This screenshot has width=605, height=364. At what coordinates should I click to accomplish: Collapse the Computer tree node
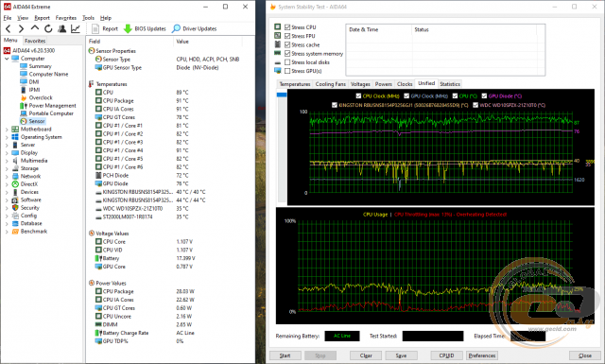click(x=7, y=59)
